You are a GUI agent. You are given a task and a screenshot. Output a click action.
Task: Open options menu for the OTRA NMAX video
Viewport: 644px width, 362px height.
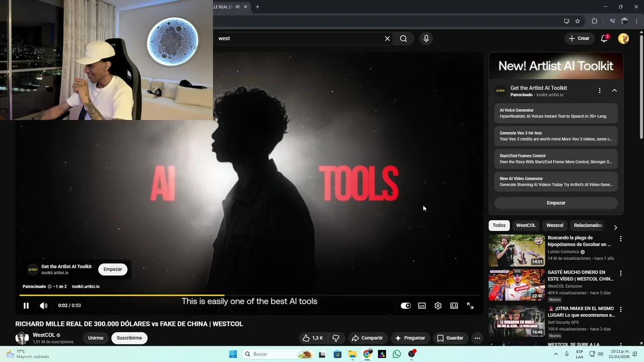point(620,309)
